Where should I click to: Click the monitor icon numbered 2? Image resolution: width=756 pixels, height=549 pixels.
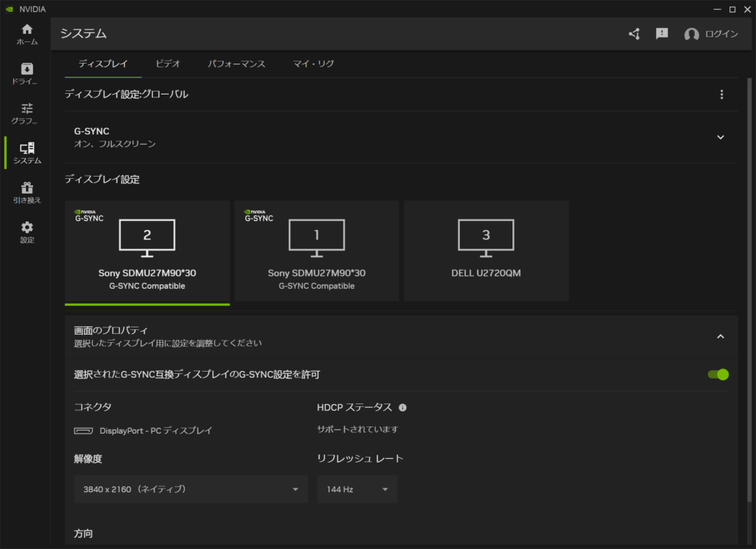(147, 239)
